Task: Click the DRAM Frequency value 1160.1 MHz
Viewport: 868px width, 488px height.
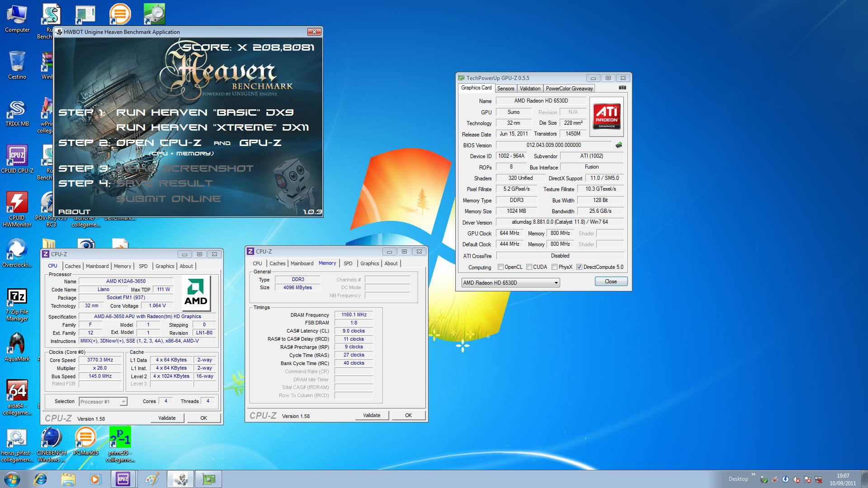Action: coord(354,314)
